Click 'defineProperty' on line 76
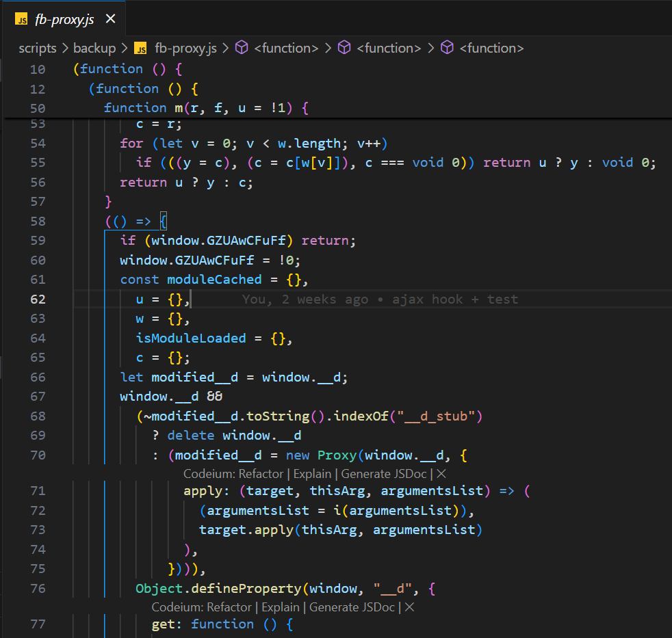The height and width of the screenshot is (638, 672). pyautogui.click(x=246, y=589)
